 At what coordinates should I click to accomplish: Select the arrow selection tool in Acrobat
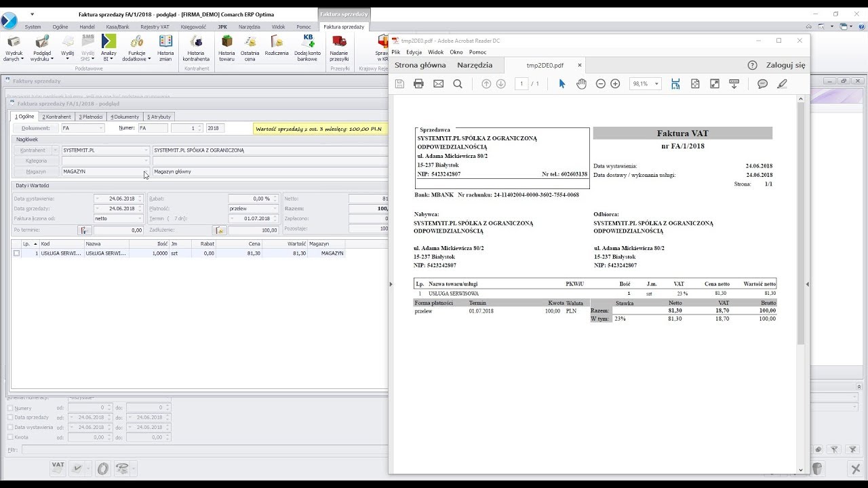pyautogui.click(x=561, y=83)
